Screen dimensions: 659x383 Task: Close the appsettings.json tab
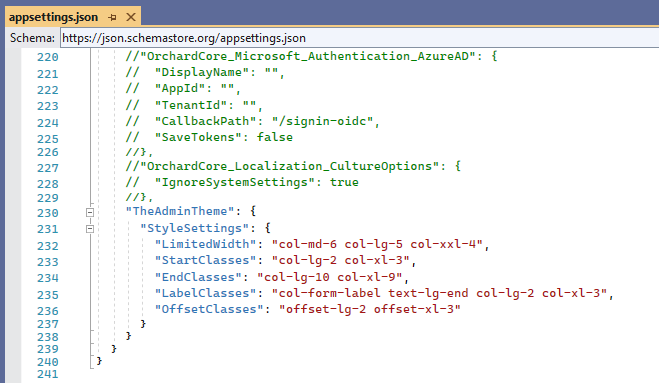tap(131, 17)
